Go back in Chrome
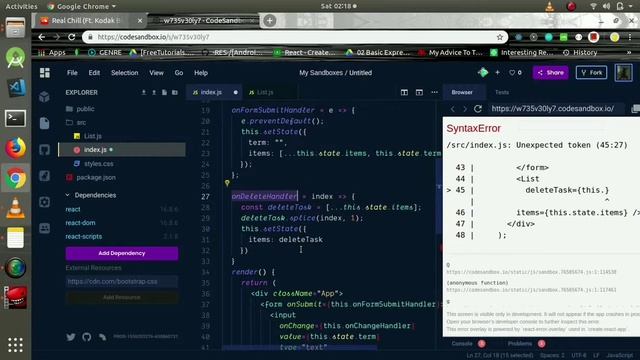The width and height of the screenshot is (640, 360). (42, 37)
